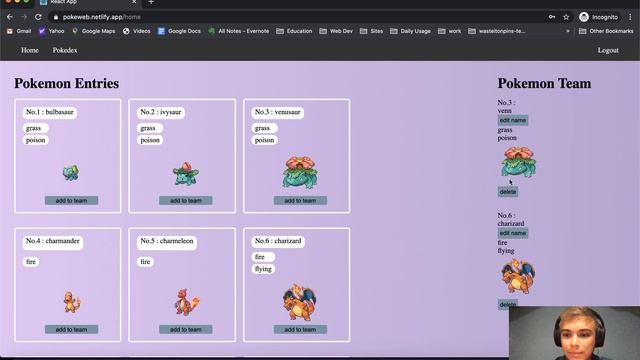Open the Yahoo bookmark
The height and width of the screenshot is (360, 640).
(51, 31)
